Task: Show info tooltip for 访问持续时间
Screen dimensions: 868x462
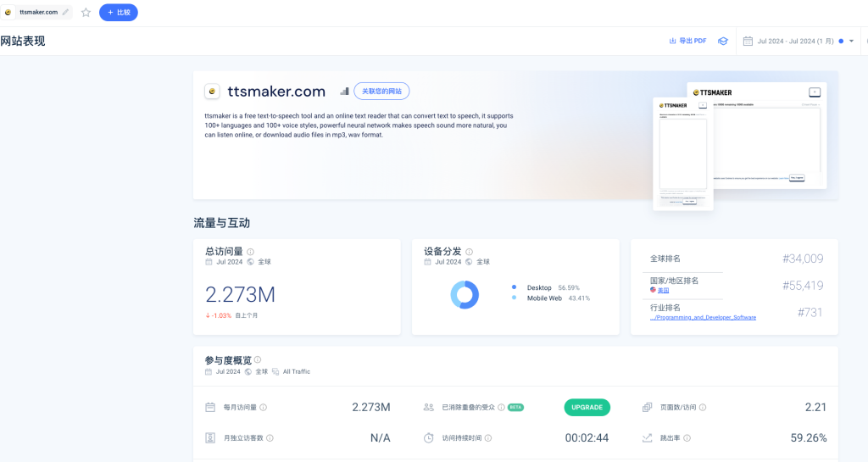Action: coord(488,437)
